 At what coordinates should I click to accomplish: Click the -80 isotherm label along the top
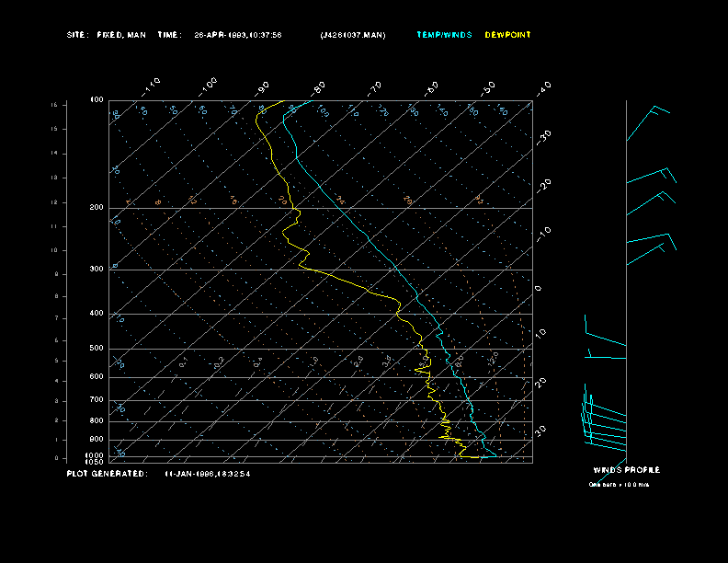318,88
